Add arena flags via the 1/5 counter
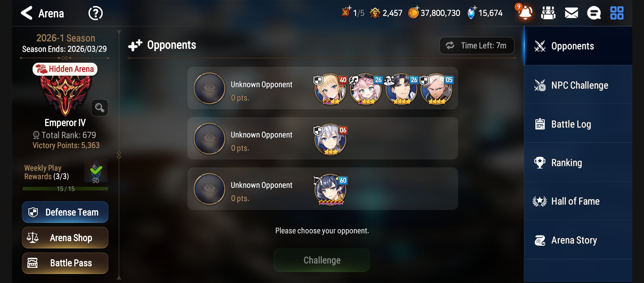Screen dimensions: 644x283 coord(353,13)
